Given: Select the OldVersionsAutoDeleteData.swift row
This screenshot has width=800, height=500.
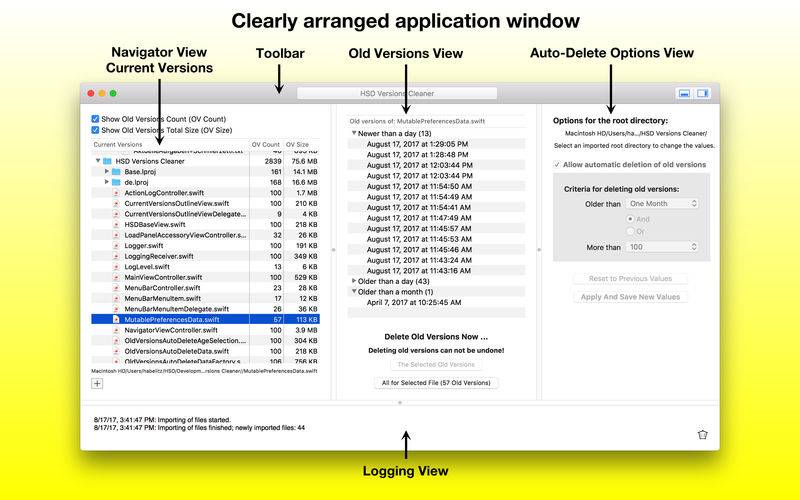Looking at the screenshot, I should tap(206, 351).
